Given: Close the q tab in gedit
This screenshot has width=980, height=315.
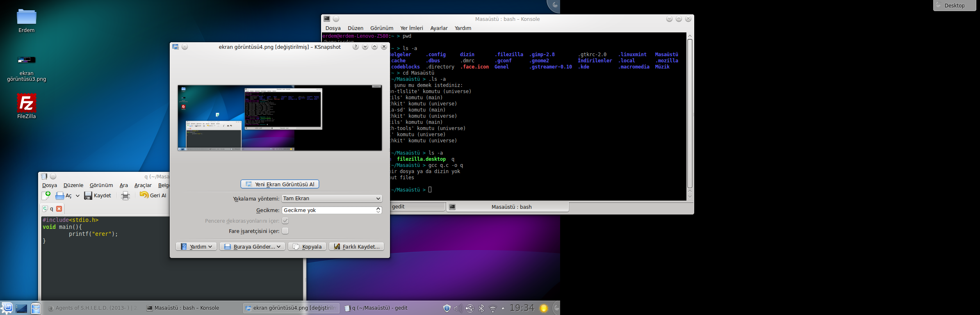Looking at the screenshot, I should [59, 209].
